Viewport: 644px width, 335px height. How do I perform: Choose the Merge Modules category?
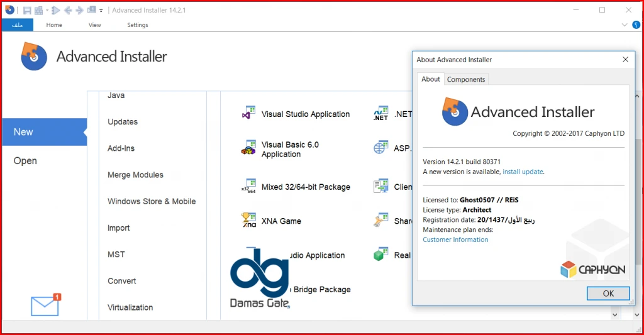click(x=135, y=175)
